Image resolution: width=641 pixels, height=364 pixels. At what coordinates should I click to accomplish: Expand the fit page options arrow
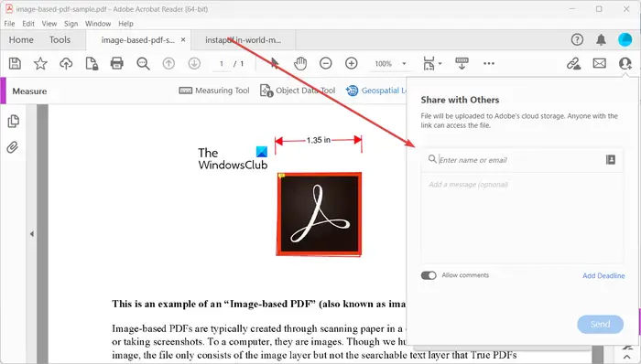click(x=440, y=64)
